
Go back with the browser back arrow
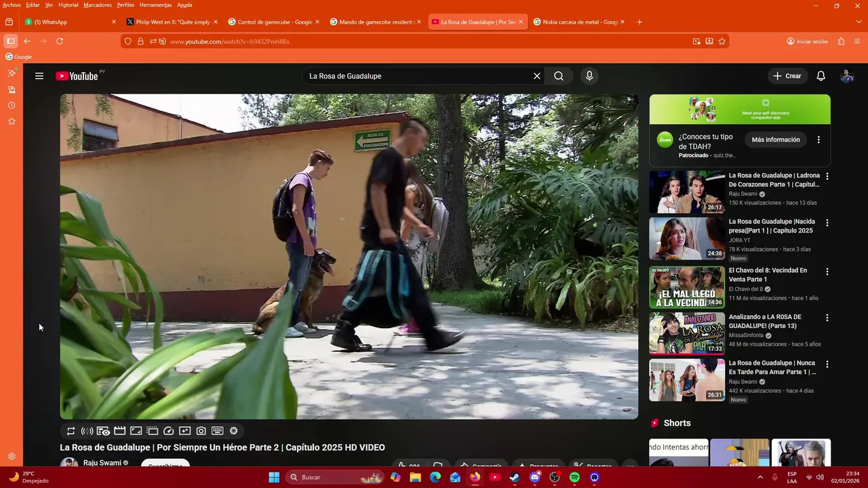point(27,41)
